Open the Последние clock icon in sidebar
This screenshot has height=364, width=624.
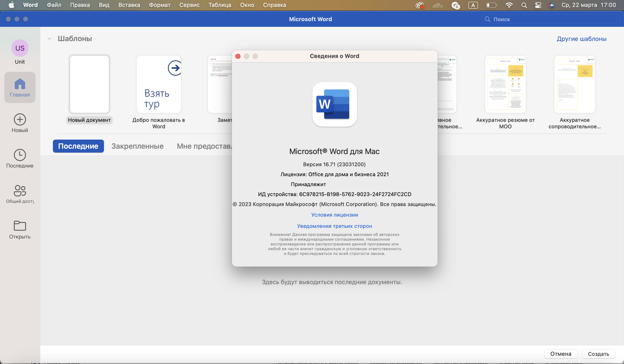pos(20,155)
